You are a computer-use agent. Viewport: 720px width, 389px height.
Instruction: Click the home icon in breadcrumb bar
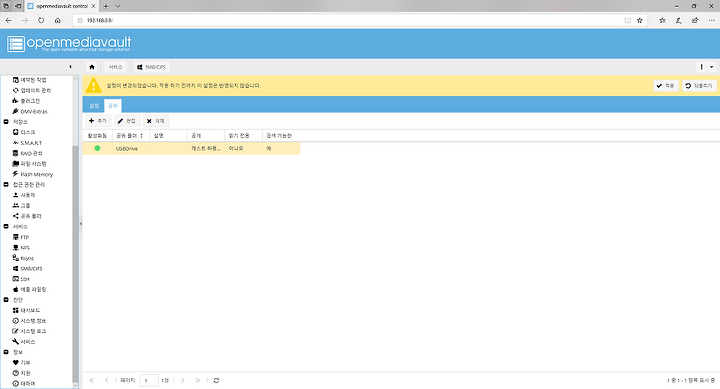(92, 67)
